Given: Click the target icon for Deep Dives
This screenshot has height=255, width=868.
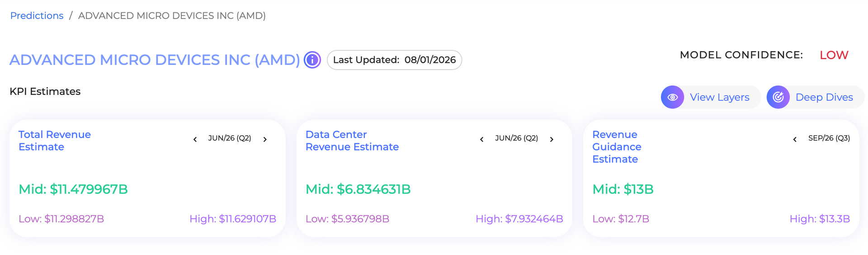Looking at the screenshot, I should (778, 97).
